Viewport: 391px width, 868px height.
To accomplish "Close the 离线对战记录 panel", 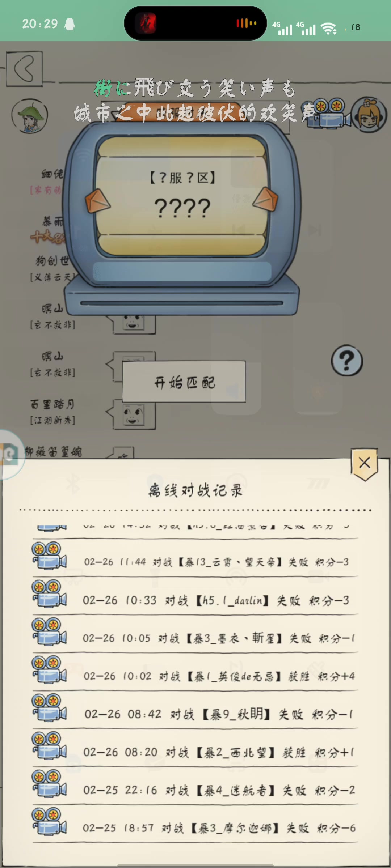I will 365,463.
